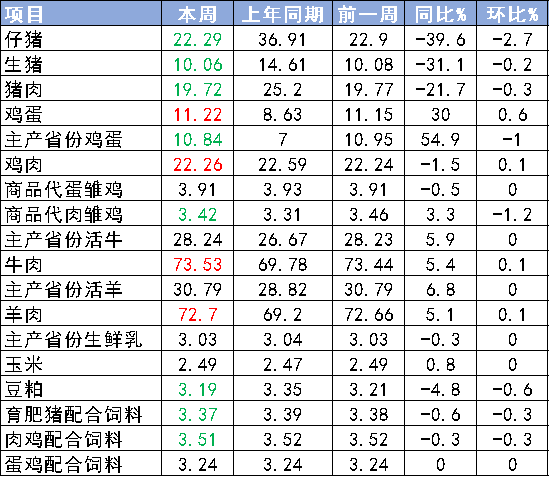This screenshot has height=477, width=550.
Task: Select the 蛋鸡配合饲料 row label
Action: [x=63, y=465]
